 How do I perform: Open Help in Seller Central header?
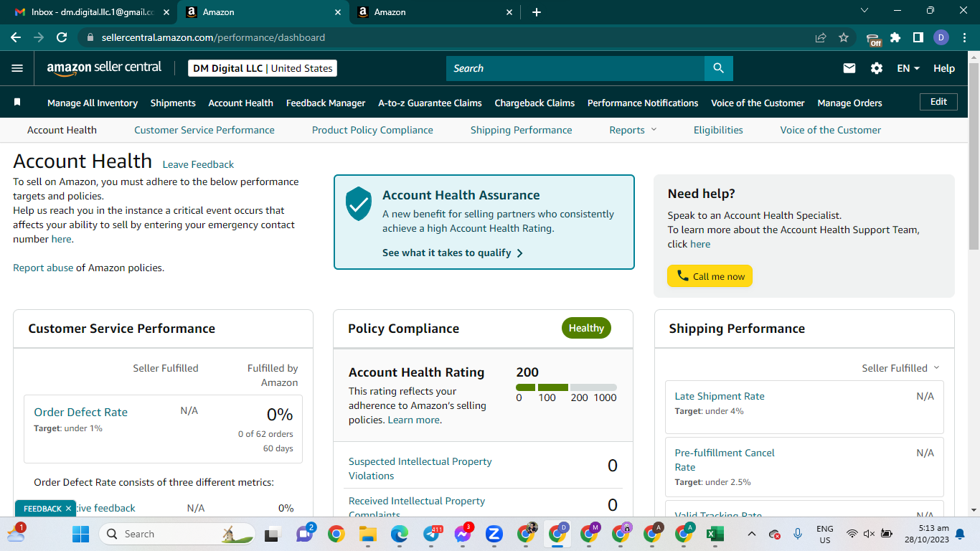click(944, 68)
